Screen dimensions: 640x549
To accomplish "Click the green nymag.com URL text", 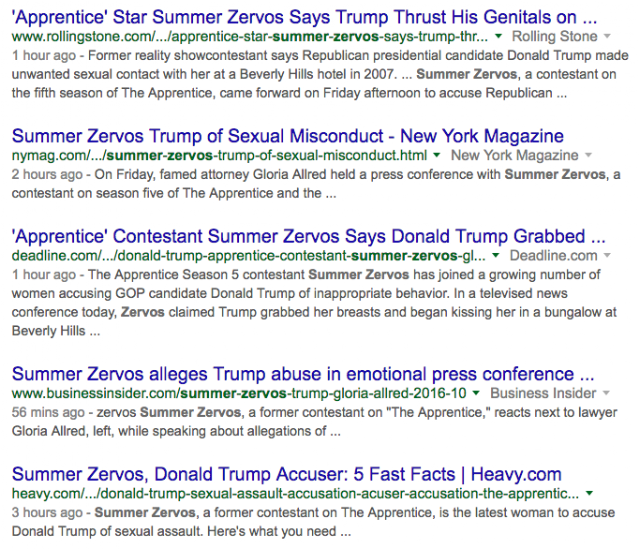I will coord(219,156).
